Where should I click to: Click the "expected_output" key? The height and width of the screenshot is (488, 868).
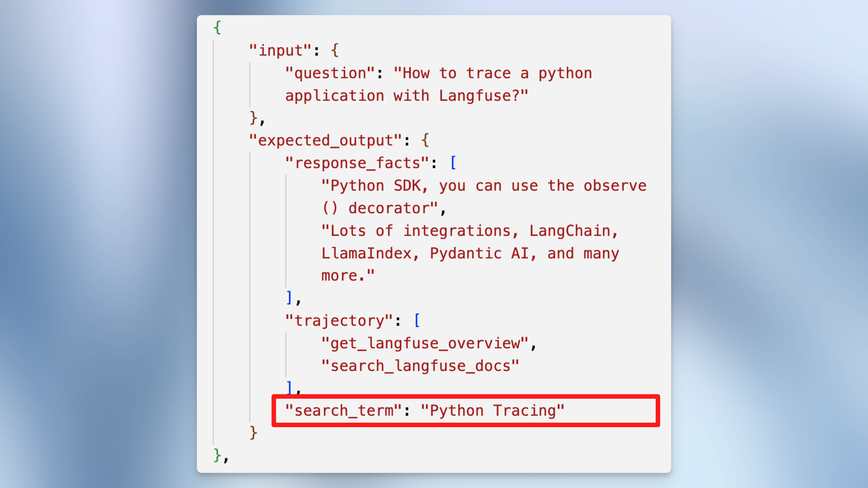pyautogui.click(x=325, y=140)
